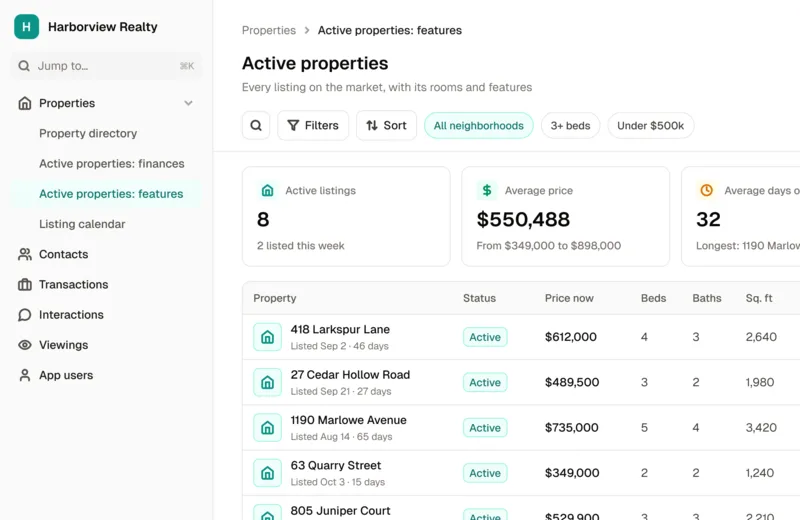Open the 63 Quarry Street listing
This screenshot has height=520, width=800.
click(336, 465)
